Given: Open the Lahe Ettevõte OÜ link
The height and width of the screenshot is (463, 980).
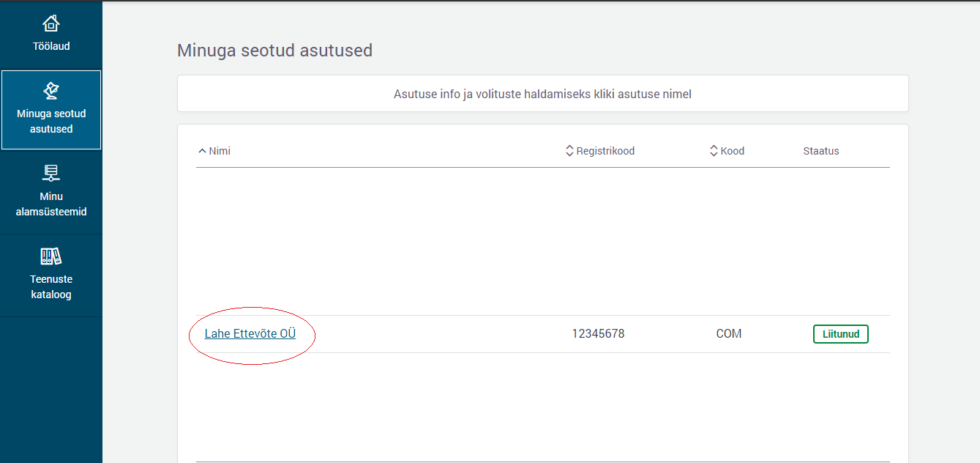Looking at the screenshot, I should [x=250, y=334].
